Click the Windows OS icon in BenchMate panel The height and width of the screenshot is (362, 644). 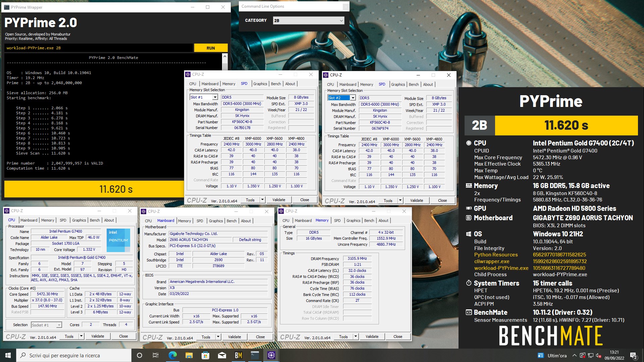pos(469,234)
